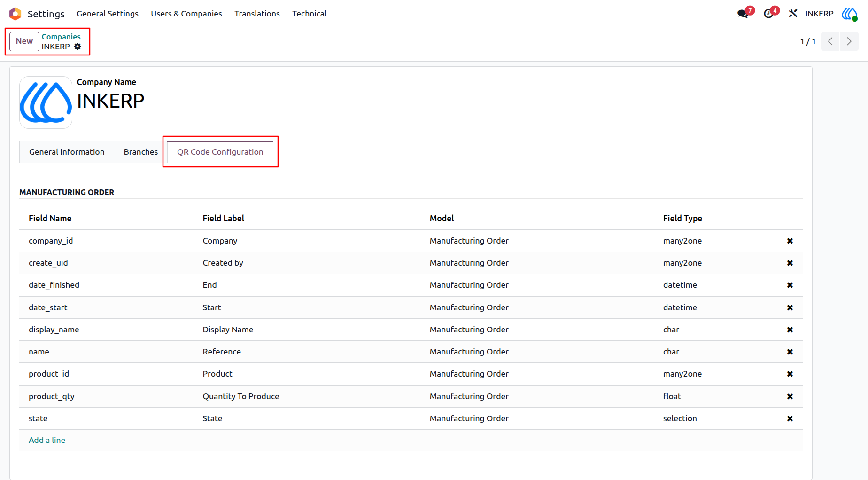Click the pager counter 1 / 1
The height and width of the screenshot is (480, 868).
(x=808, y=41)
